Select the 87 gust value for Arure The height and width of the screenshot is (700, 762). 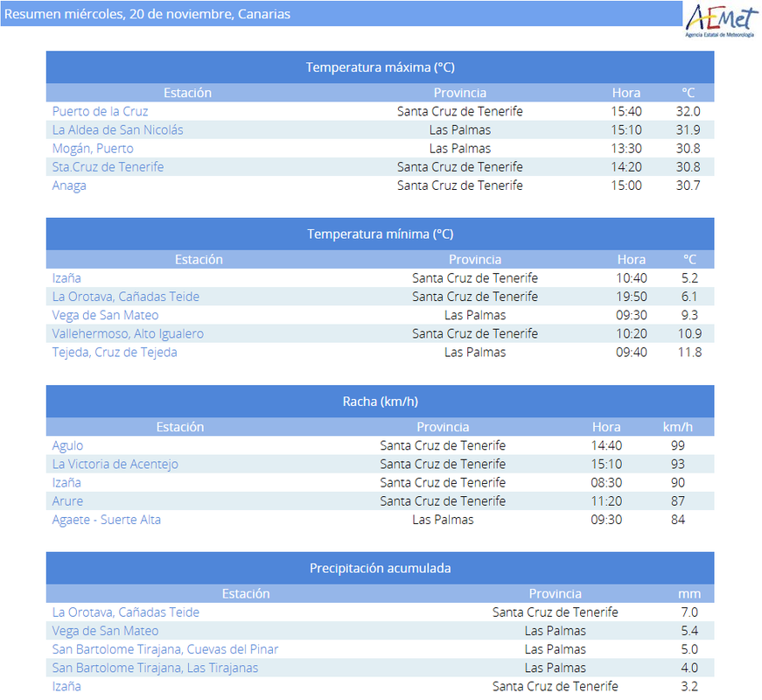coord(677,500)
